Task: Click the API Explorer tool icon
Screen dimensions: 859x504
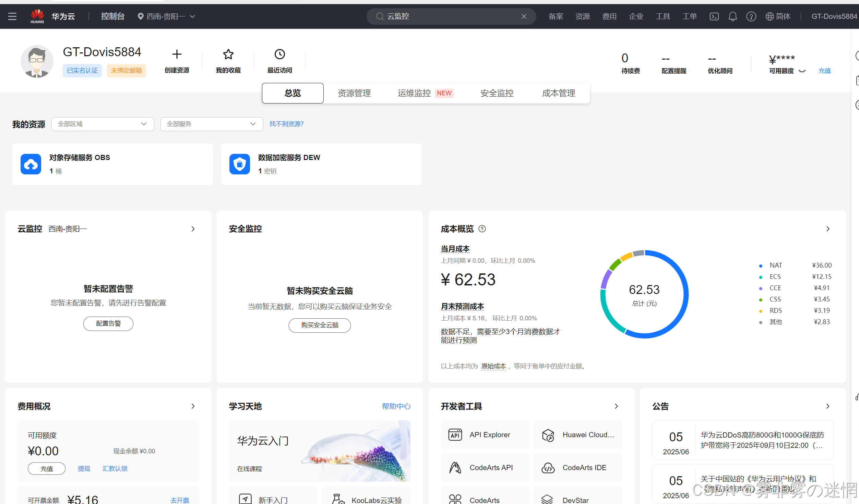Action: click(455, 435)
